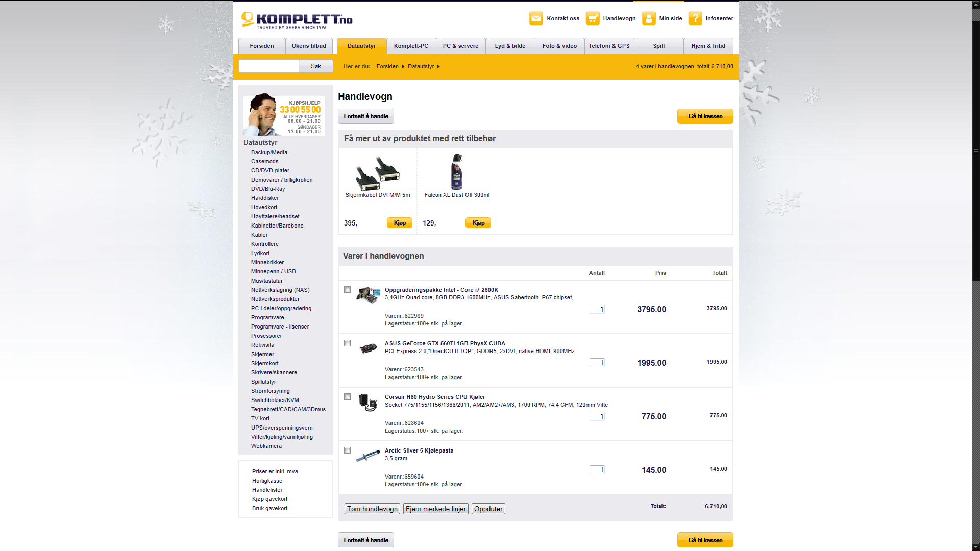Open the Min side person icon

point(649,18)
